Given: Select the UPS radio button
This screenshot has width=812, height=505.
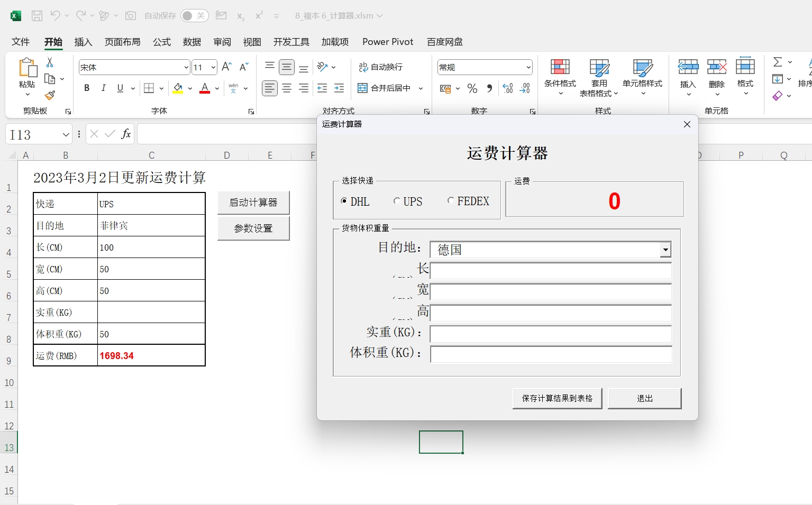Looking at the screenshot, I should [x=397, y=201].
